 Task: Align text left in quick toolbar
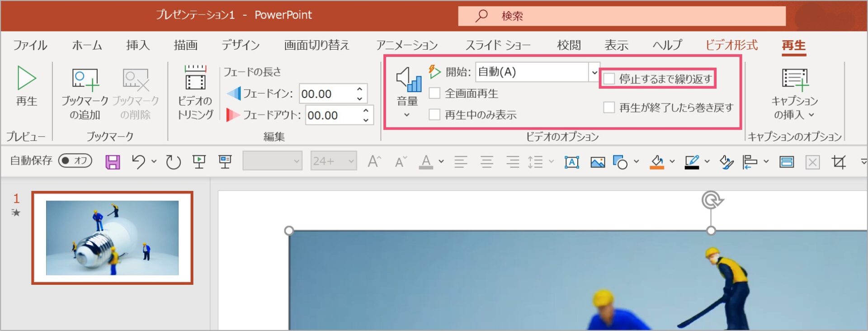(x=461, y=161)
